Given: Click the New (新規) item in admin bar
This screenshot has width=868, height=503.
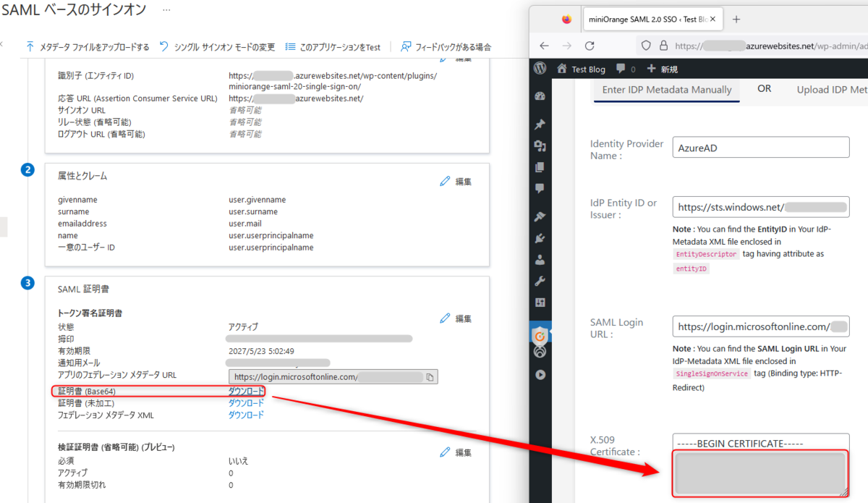Looking at the screenshot, I should coord(662,69).
